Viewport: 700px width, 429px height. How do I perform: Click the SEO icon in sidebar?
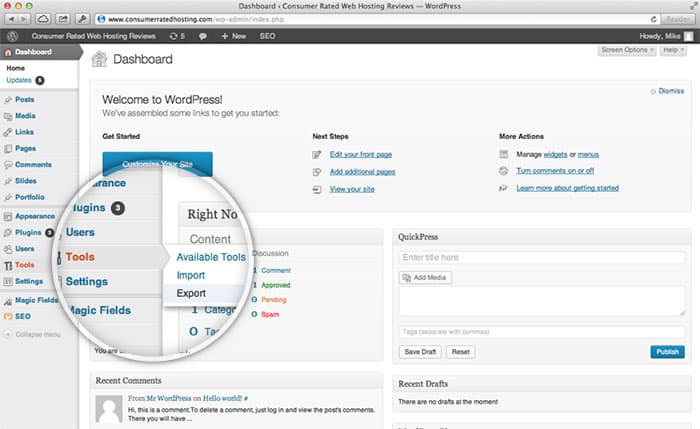[x=8, y=317]
